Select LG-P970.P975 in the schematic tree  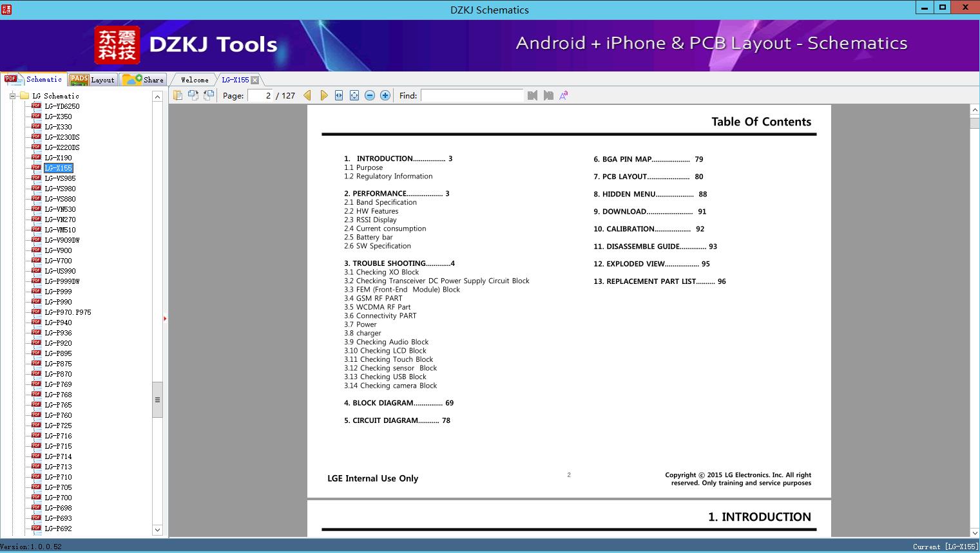[68, 312]
